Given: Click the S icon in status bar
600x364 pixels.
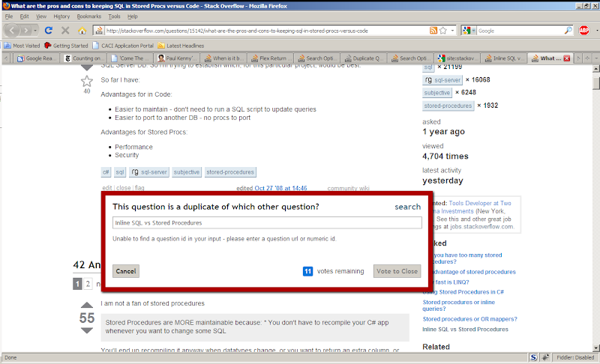Looking at the screenshot, I should (533, 357).
